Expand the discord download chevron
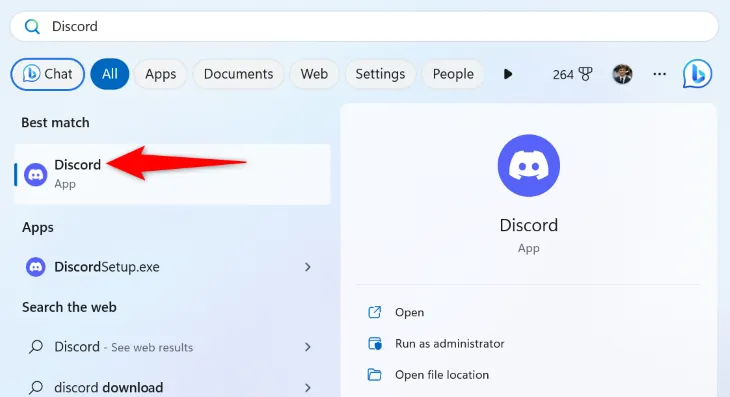The image size is (730, 397). point(308,387)
